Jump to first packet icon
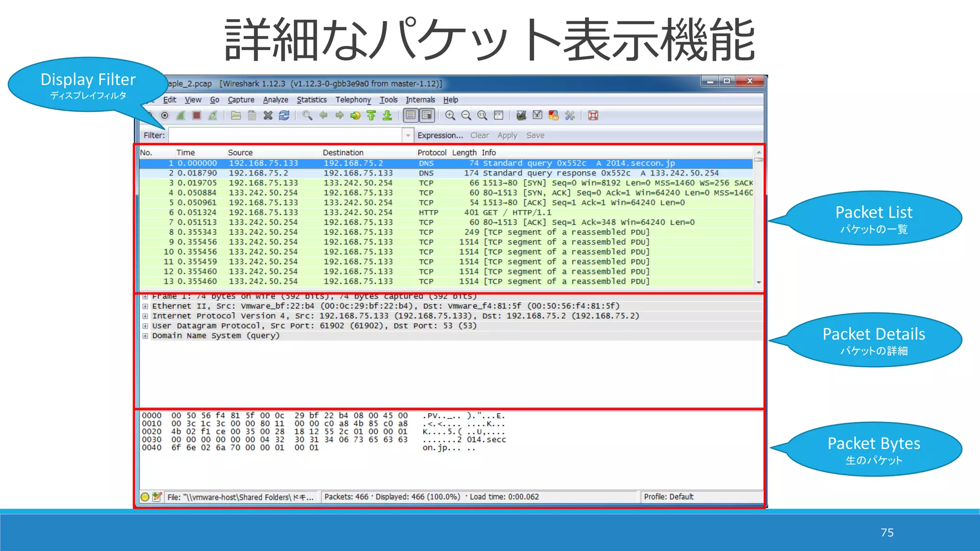Viewport: 980px width, 551px height. [x=371, y=115]
